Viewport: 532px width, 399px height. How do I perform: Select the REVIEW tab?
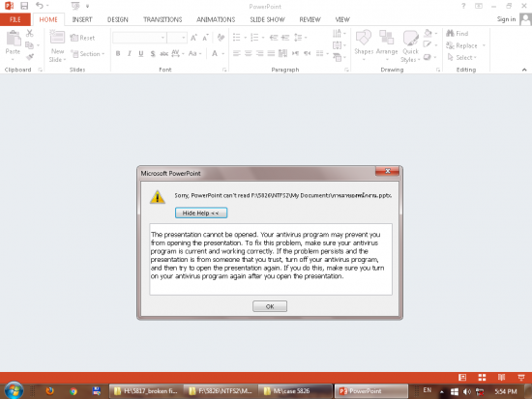310,19
